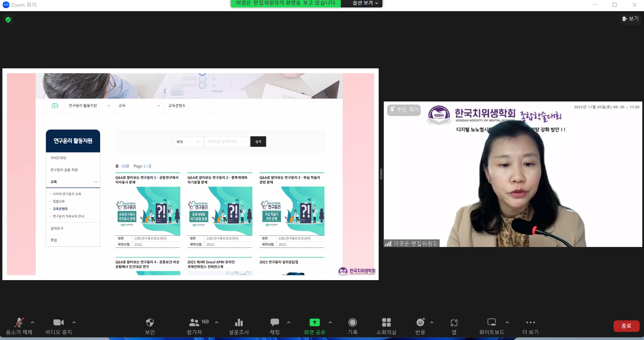Click divider handle between shared screen and video

click(381, 174)
